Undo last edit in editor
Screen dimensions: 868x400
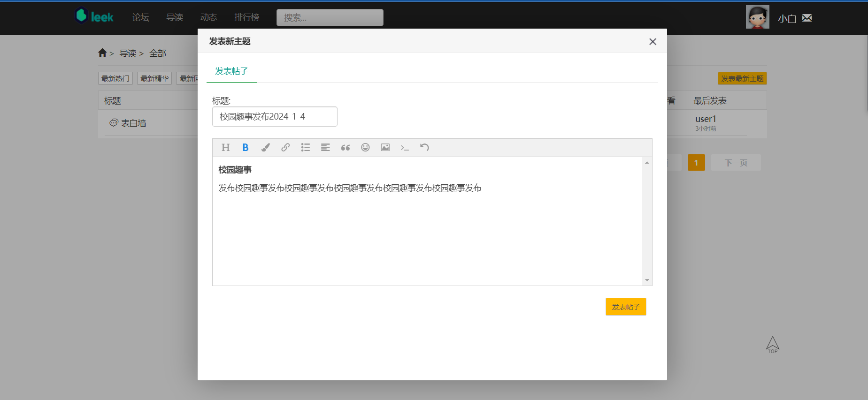[x=424, y=148]
